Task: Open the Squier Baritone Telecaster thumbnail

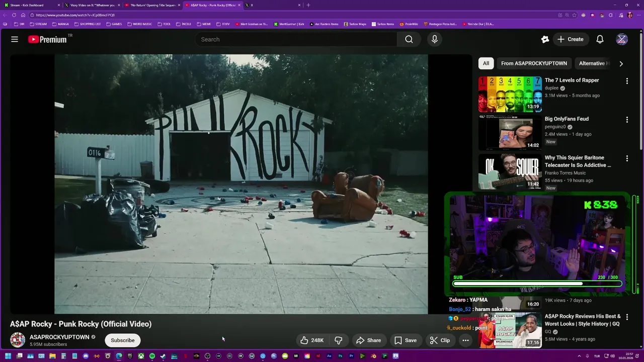Action: [510, 171]
